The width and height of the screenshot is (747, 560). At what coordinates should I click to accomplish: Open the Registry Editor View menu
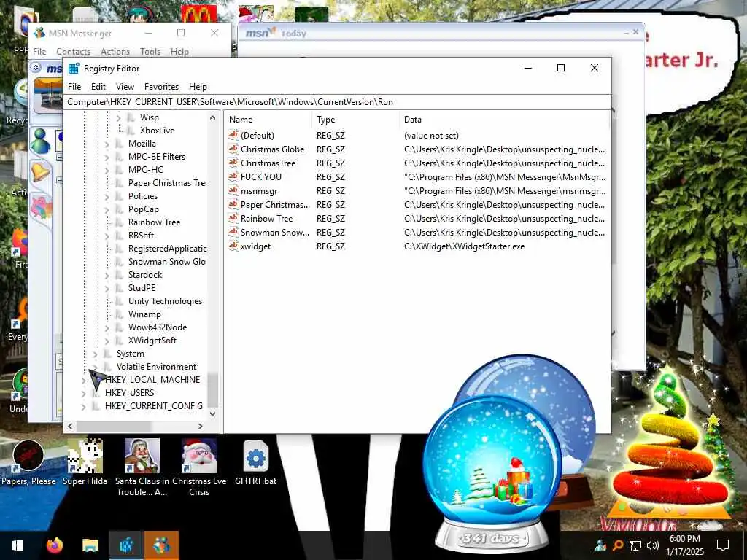125,87
